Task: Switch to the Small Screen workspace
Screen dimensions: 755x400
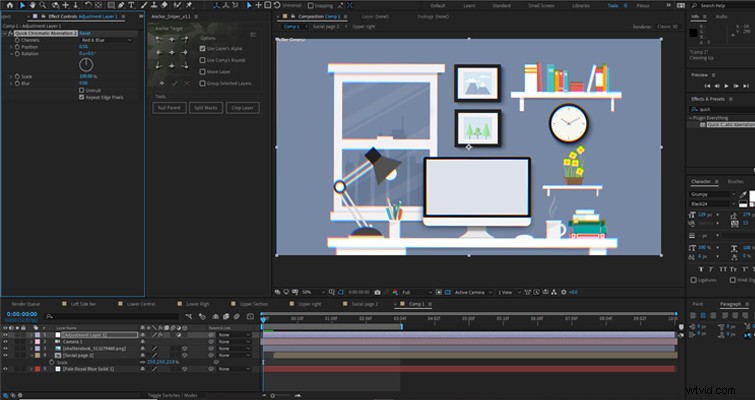Action: coord(541,6)
